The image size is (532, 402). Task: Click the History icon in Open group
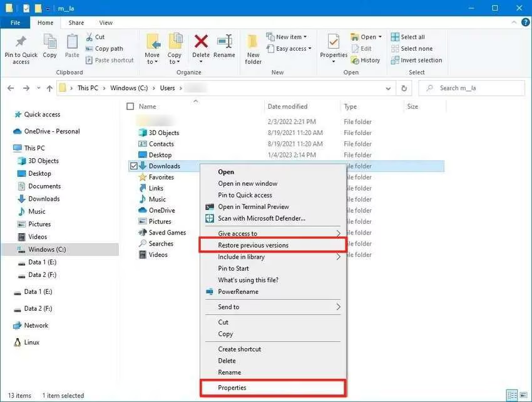(366, 61)
